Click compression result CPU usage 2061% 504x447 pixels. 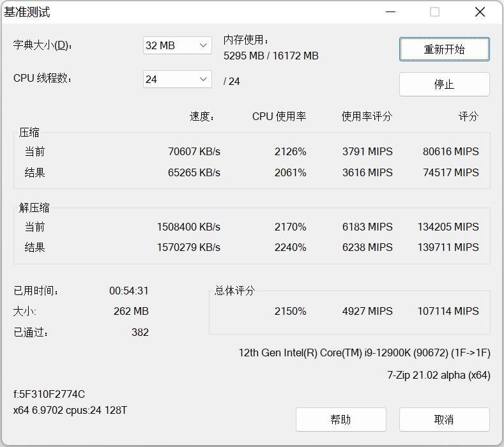click(290, 172)
